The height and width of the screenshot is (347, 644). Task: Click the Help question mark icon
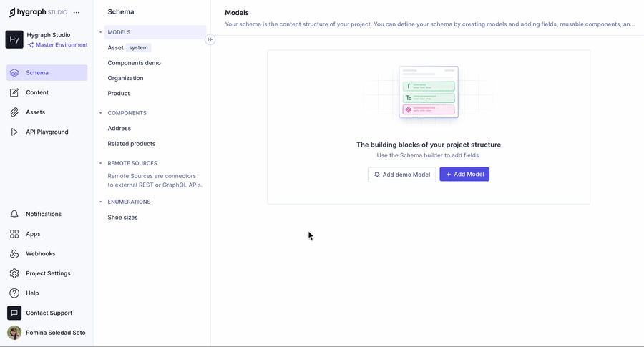(x=14, y=293)
